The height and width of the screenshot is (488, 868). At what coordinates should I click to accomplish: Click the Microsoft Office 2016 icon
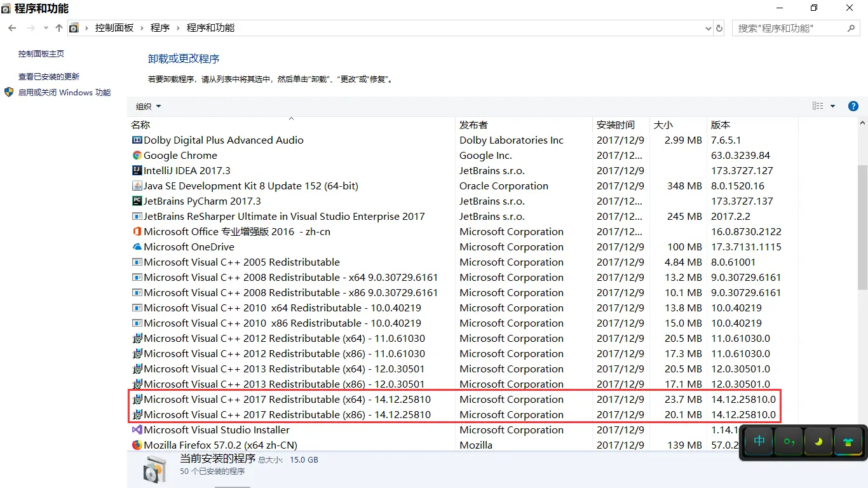[137, 231]
